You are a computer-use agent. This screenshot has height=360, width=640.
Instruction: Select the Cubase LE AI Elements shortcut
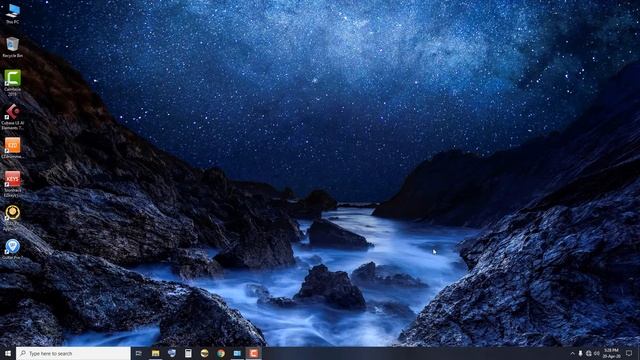[x=13, y=116]
